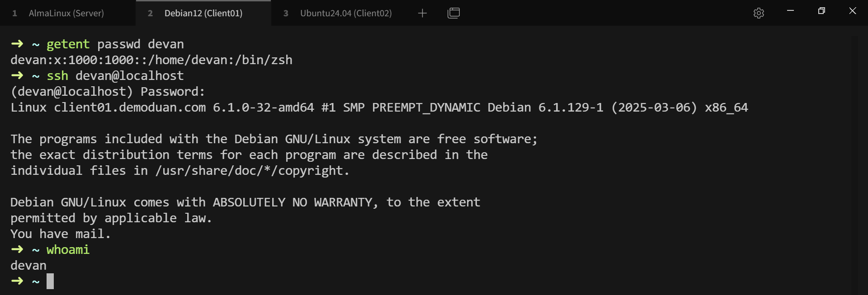This screenshot has width=868, height=295.
Task: Open the tab overview windows icon
Action: tap(453, 13)
